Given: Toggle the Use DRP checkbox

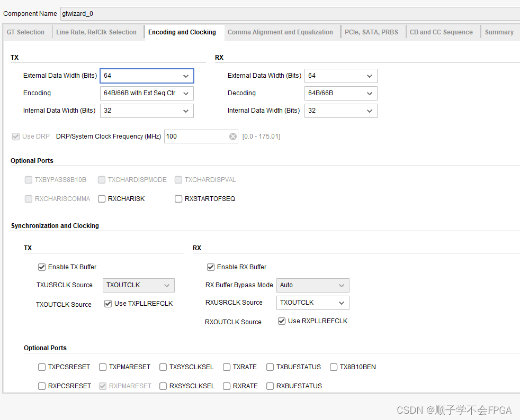Looking at the screenshot, I should pos(15,136).
